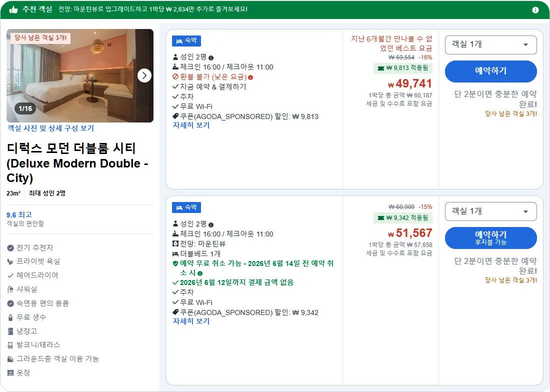550x392 pixels.
Task: Click the struck-through ₩ 60,909 price
Action: pos(401,207)
